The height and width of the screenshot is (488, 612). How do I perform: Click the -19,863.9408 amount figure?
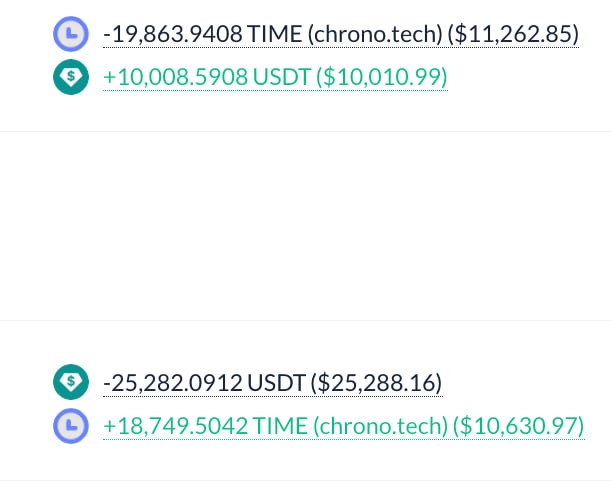(173, 34)
